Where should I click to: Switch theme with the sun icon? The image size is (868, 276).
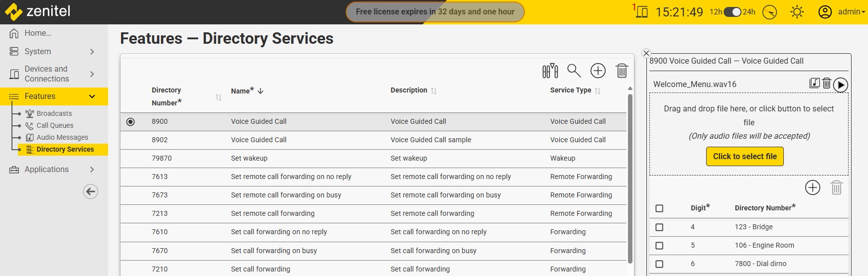(797, 12)
